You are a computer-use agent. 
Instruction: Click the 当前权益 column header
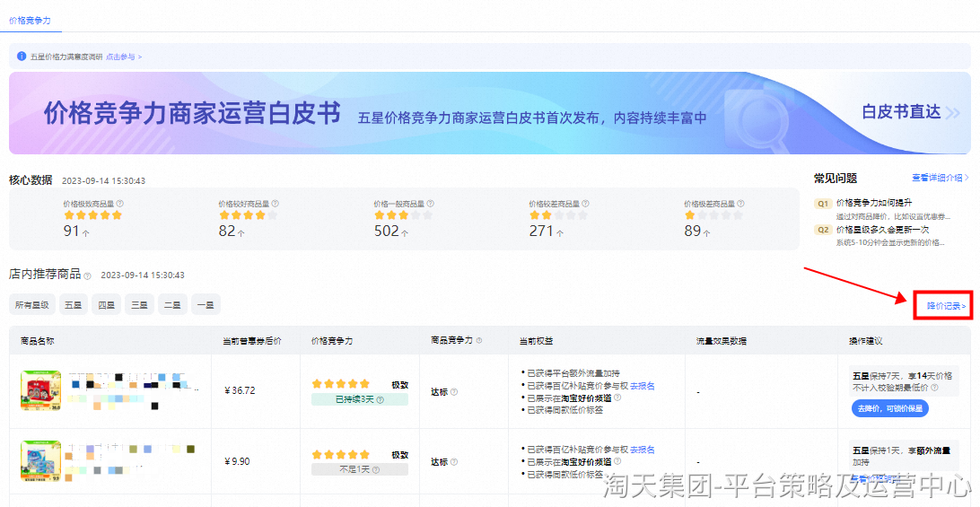click(x=537, y=341)
